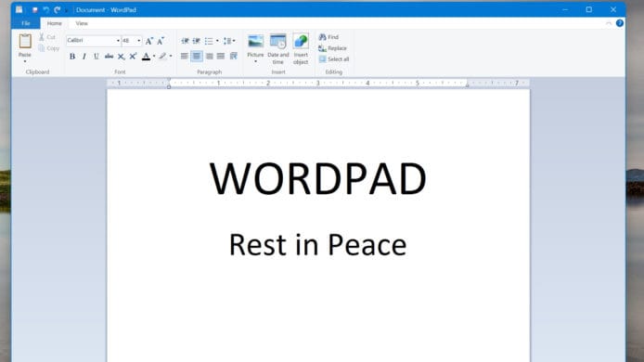Click the Cut scissors button
Screen dimensions: 644x362
pyautogui.click(x=47, y=37)
